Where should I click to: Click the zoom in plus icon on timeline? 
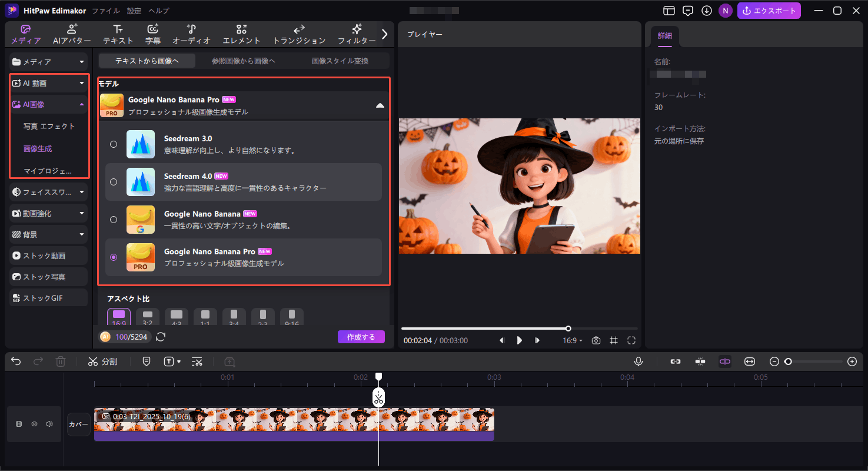click(852, 361)
